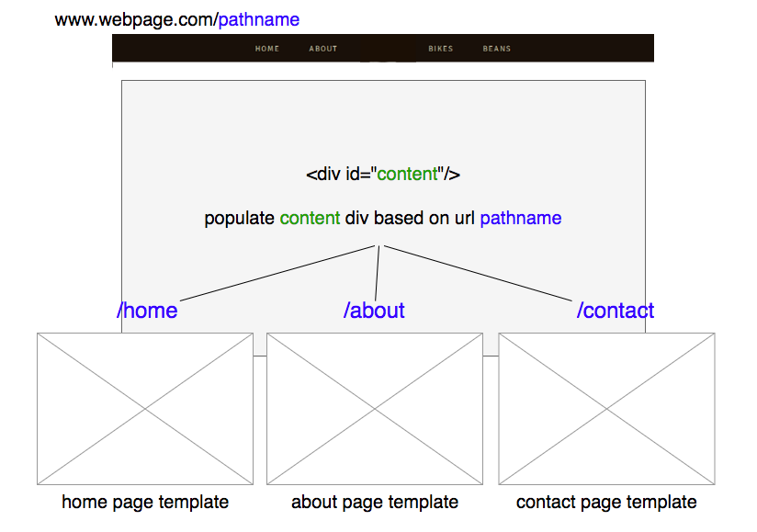Image resolution: width=757 pixels, height=532 pixels.
Task: Click the green 'content' word in the sentence
Action: [310, 218]
